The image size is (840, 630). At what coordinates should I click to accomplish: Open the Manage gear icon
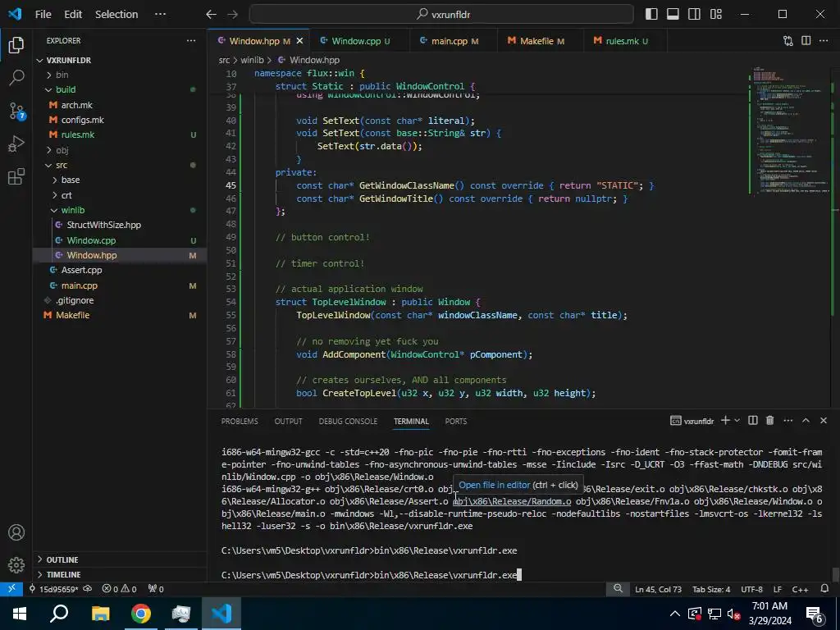click(16, 564)
